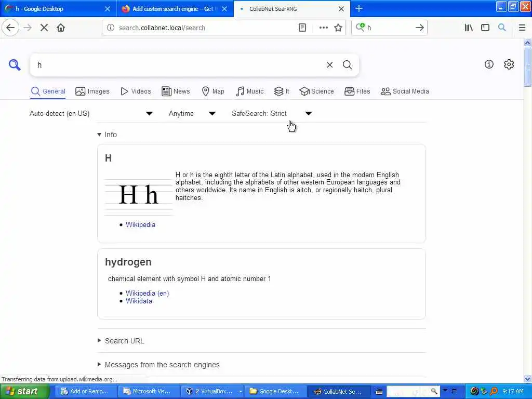Select the Images search category
The height and width of the screenshot is (399, 532).
92,91
